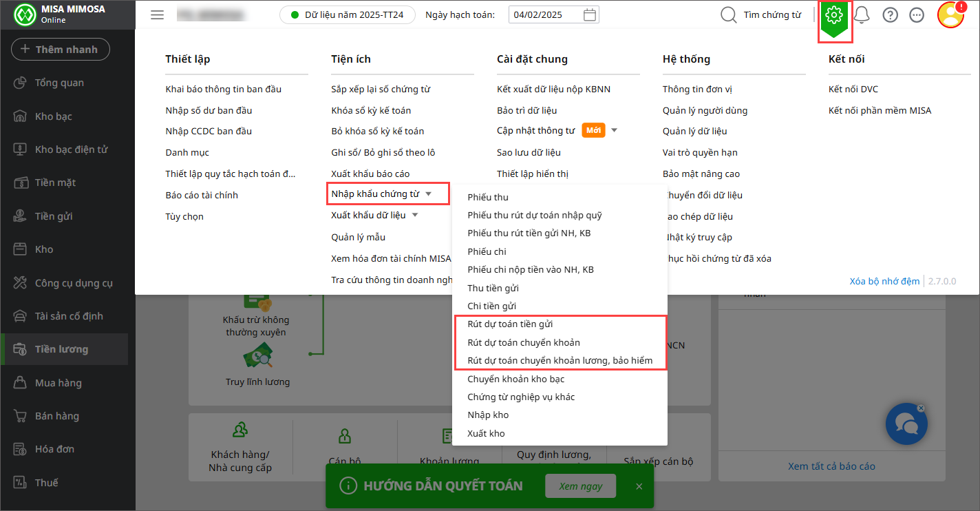
Task: Open Sắp xếp lại số chứng từ
Action: click(x=381, y=89)
